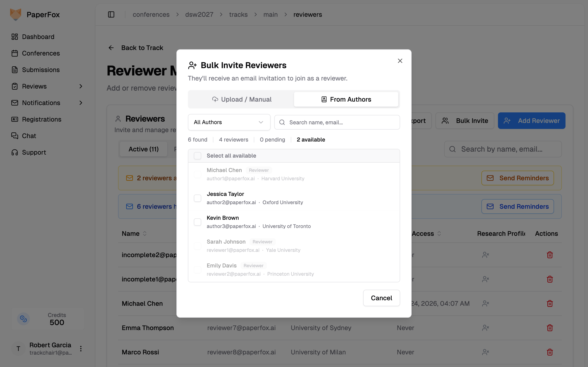The image size is (588, 367).
Task: Check the Select all available checkbox
Action: (198, 156)
